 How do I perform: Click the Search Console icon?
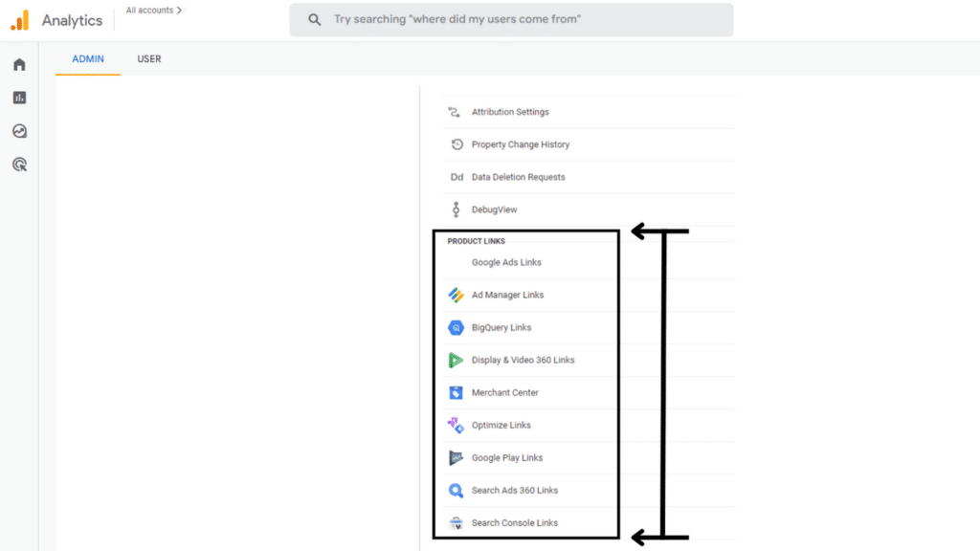pos(455,522)
